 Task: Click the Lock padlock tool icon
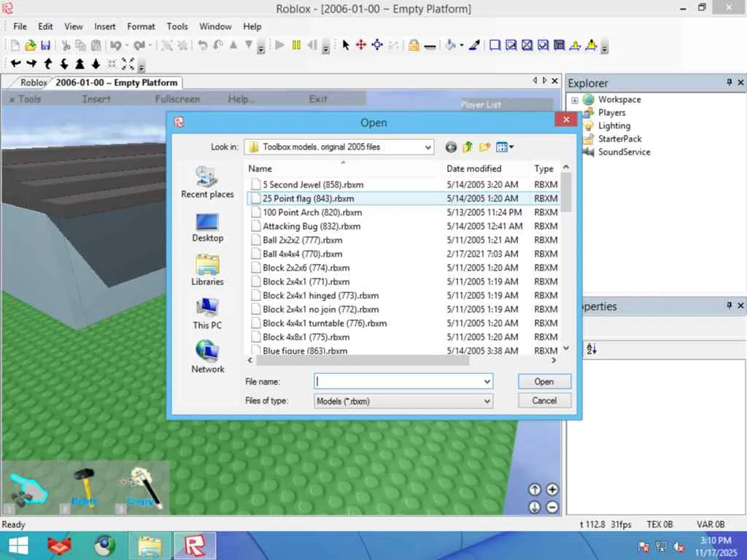point(414,45)
